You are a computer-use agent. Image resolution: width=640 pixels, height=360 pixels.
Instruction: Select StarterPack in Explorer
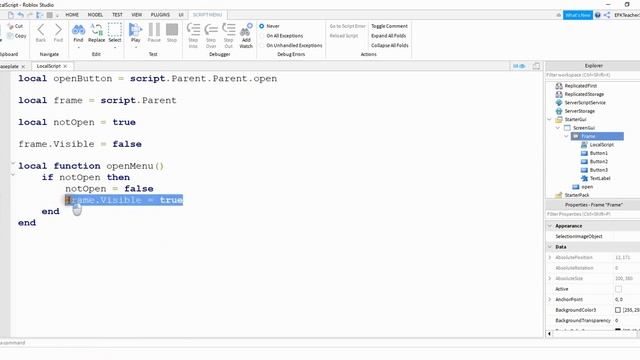[577, 195]
